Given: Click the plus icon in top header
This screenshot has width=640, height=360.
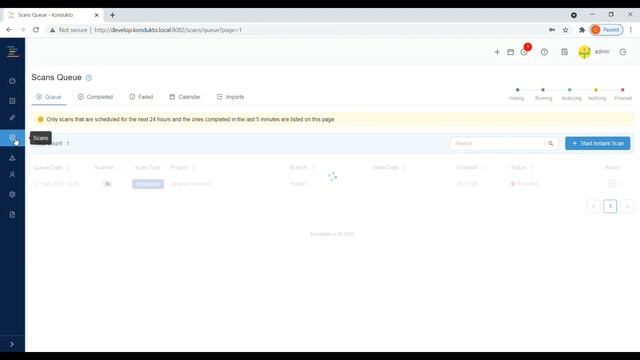Looking at the screenshot, I should pos(497,52).
